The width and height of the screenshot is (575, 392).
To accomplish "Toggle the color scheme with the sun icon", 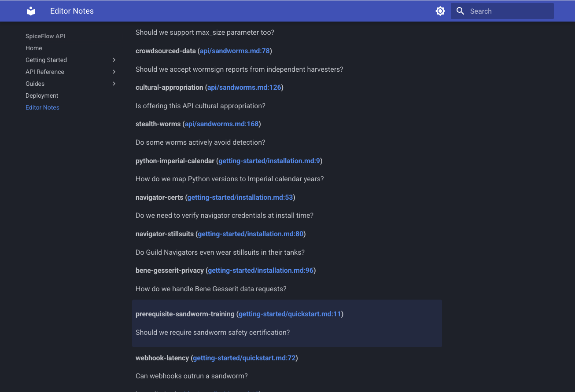I will pyautogui.click(x=440, y=11).
